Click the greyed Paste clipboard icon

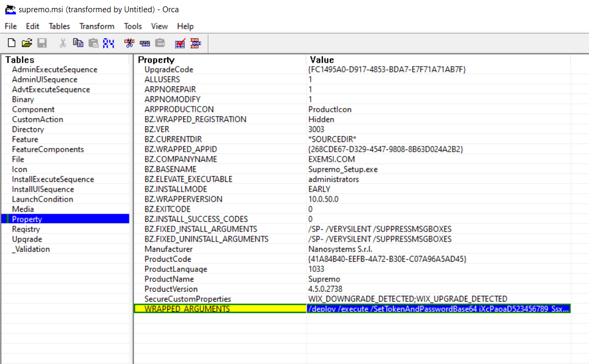click(93, 43)
